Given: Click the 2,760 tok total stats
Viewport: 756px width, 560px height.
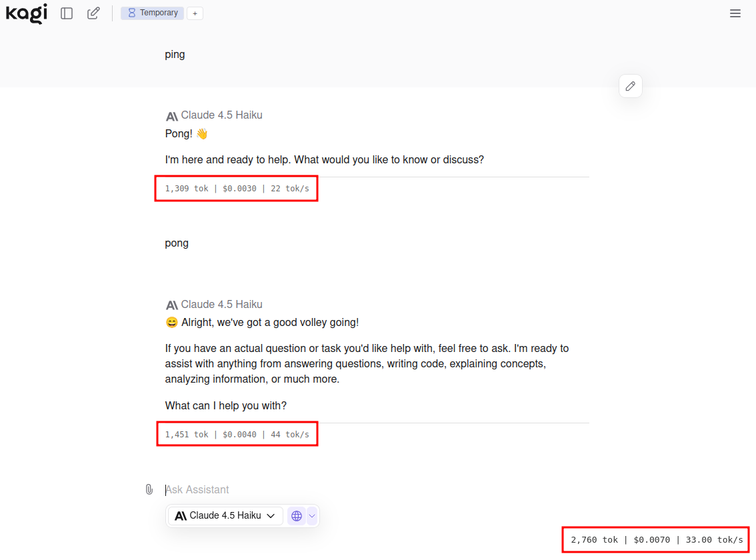Looking at the screenshot, I should [656, 539].
